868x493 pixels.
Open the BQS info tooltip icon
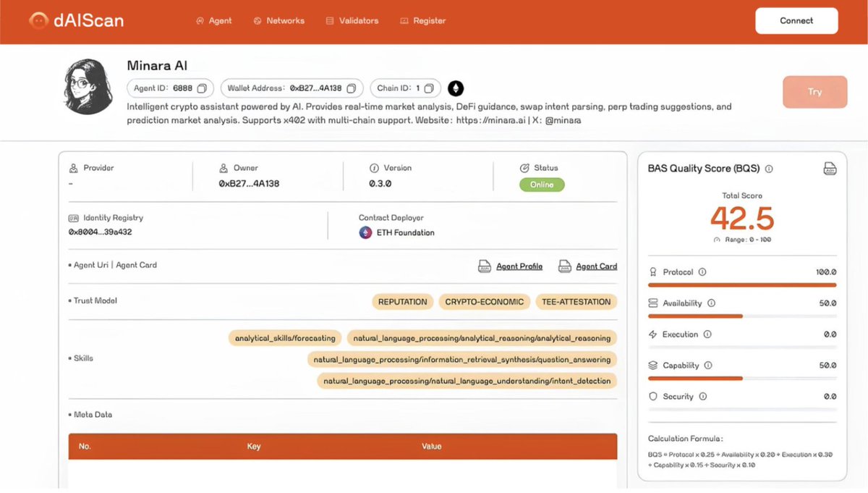pyautogui.click(x=769, y=169)
